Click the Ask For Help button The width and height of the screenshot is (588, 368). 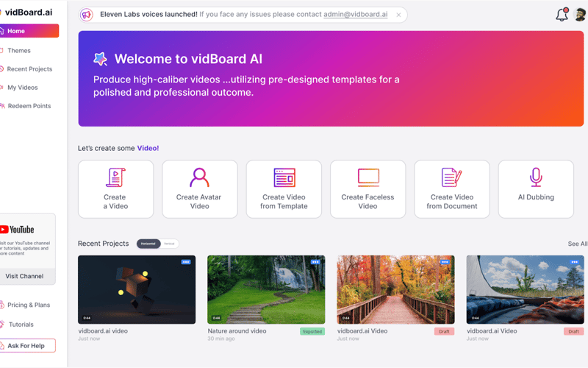pyautogui.click(x=28, y=345)
